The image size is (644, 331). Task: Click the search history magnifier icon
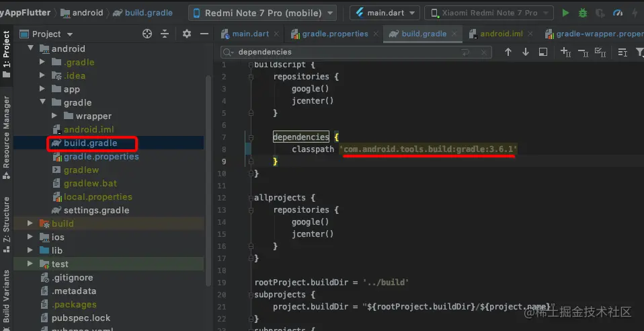229,52
